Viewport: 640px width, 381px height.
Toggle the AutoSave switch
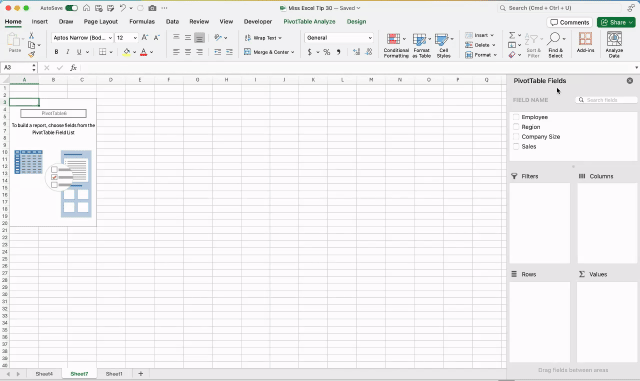(71, 8)
